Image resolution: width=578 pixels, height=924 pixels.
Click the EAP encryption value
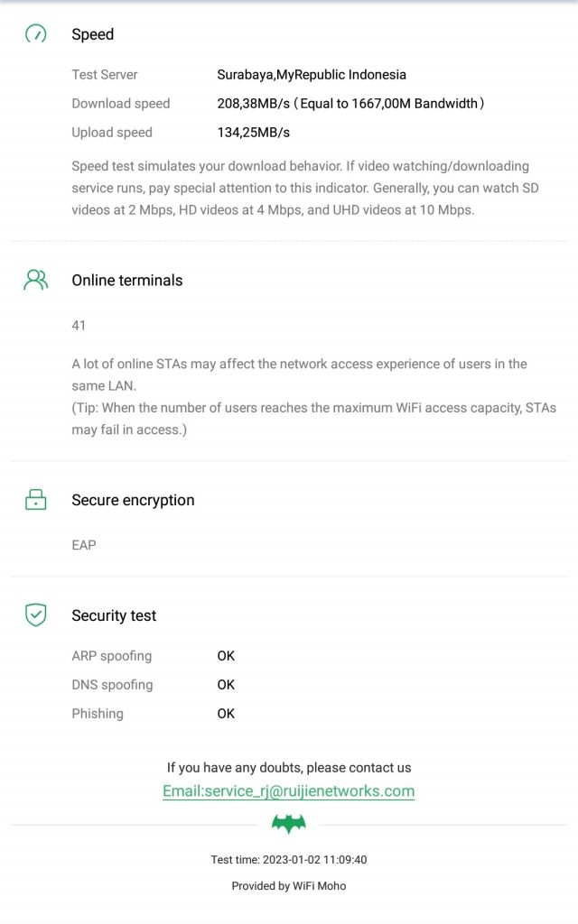(84, 545)
